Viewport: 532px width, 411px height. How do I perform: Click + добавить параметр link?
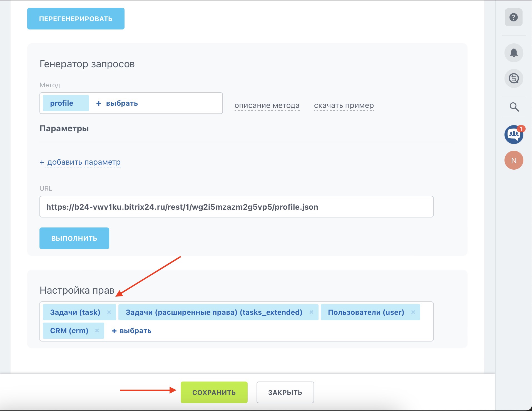pyautogui.click(x=80, y=162)
